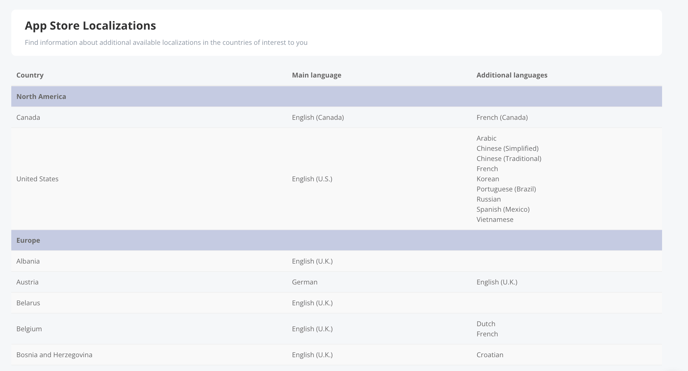Select the Belarus row
The height and width of the screenshot is (371, 688).
tap(337, 303)
